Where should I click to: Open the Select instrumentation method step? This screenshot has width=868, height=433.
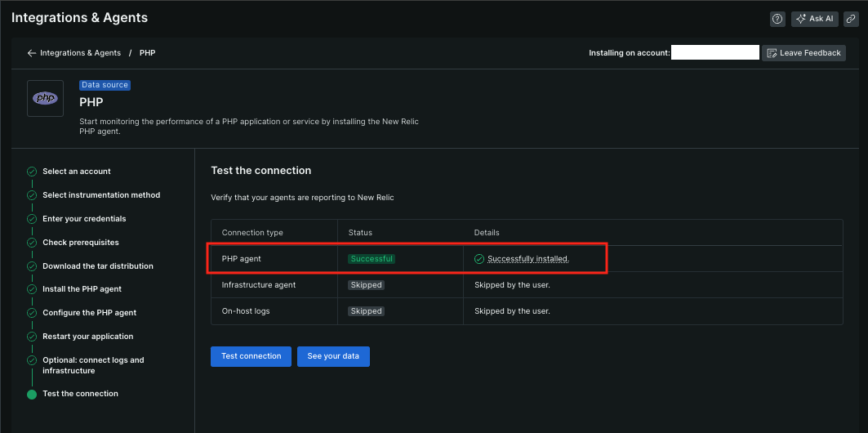[101, 195]
